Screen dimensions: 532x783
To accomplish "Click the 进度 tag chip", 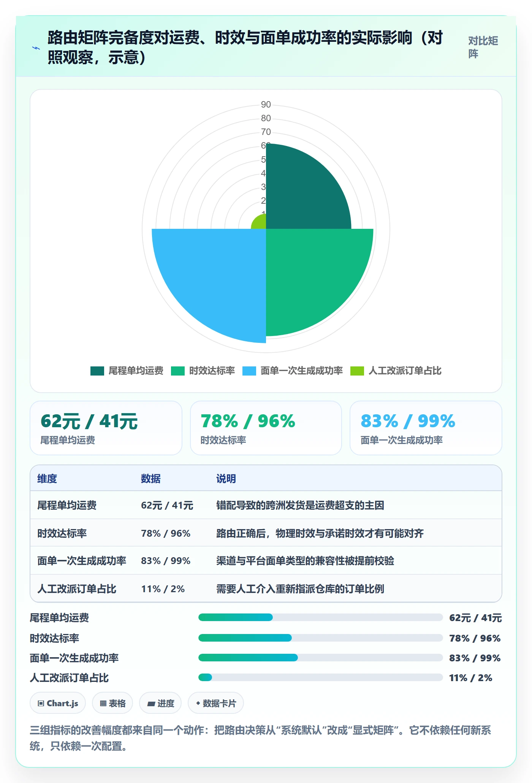I will pyautogui.click(x=160, y=703).
